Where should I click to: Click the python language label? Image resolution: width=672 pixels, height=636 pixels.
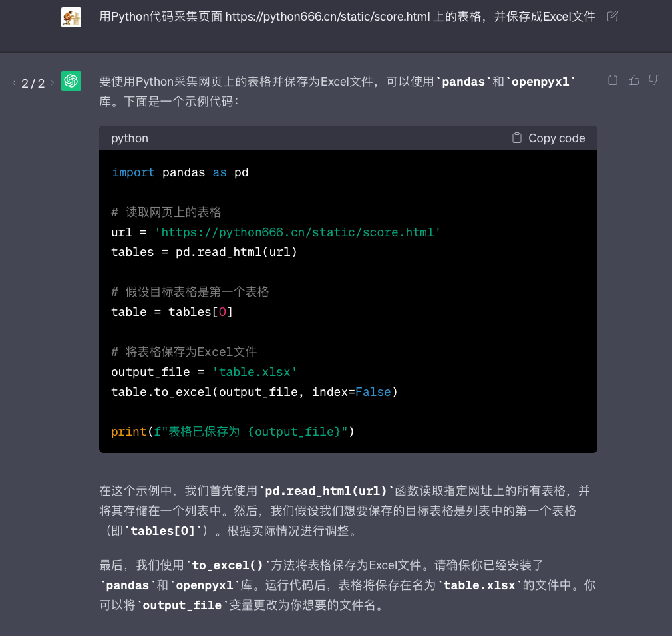point(130,138)
